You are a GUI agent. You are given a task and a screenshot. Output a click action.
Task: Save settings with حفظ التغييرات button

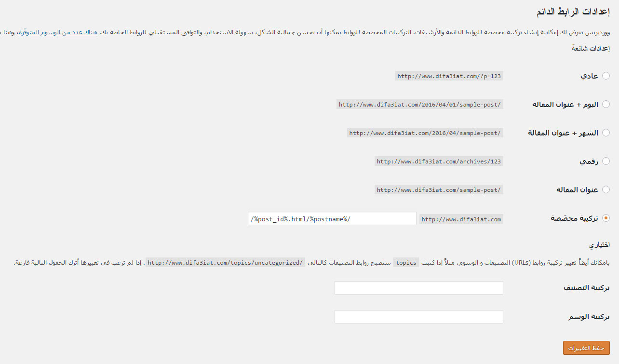(586, 348)
